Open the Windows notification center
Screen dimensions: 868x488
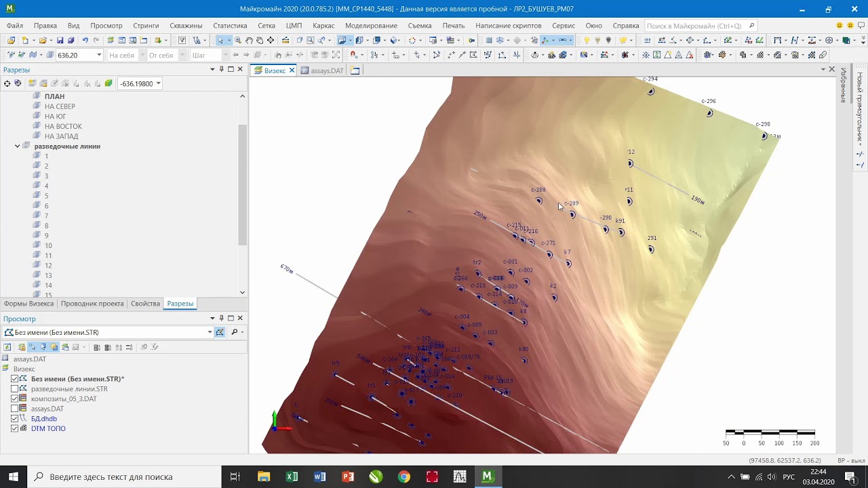click(x=850, y=476)
